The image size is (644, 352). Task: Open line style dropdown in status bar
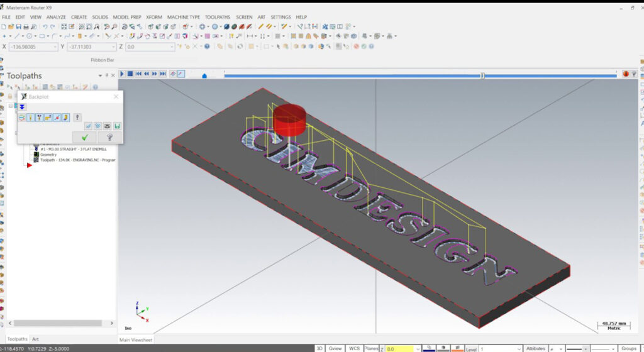tap(586, 349)
